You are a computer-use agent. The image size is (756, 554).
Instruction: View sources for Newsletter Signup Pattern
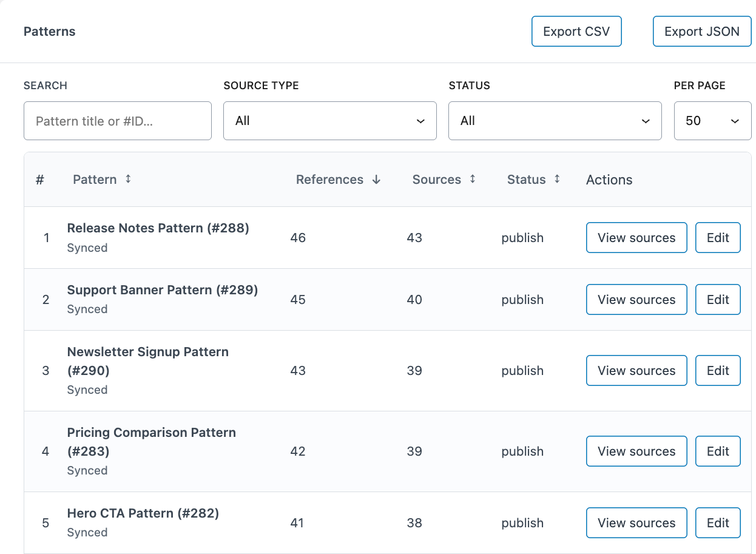636,370
